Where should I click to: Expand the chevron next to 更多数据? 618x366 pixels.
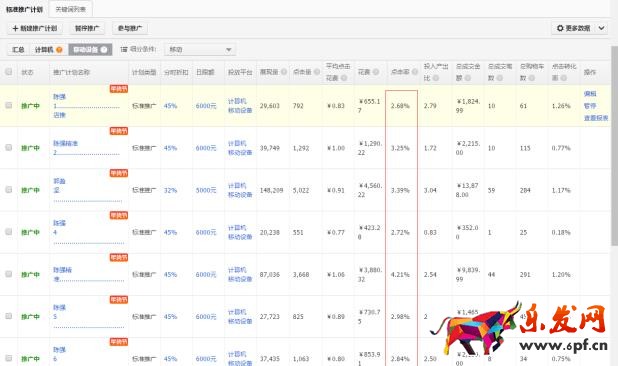click(x=601, y=28)
